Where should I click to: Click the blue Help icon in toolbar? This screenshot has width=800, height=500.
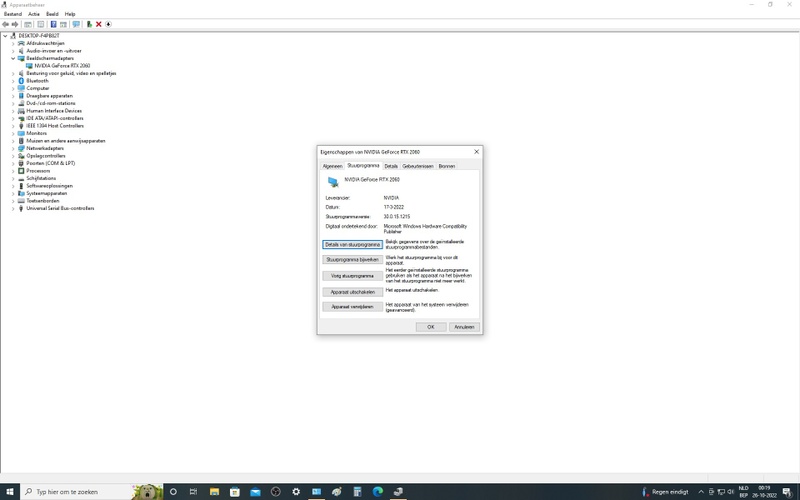[53, 24]
